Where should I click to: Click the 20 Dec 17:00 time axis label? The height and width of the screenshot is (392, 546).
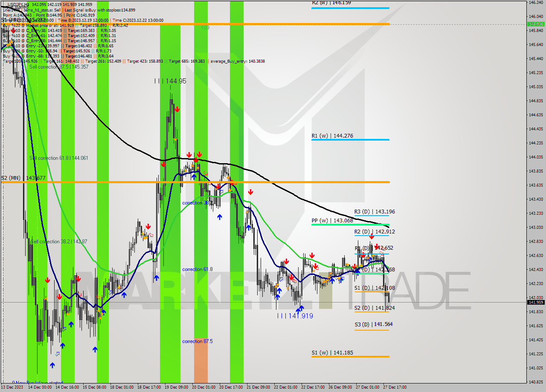231,387
